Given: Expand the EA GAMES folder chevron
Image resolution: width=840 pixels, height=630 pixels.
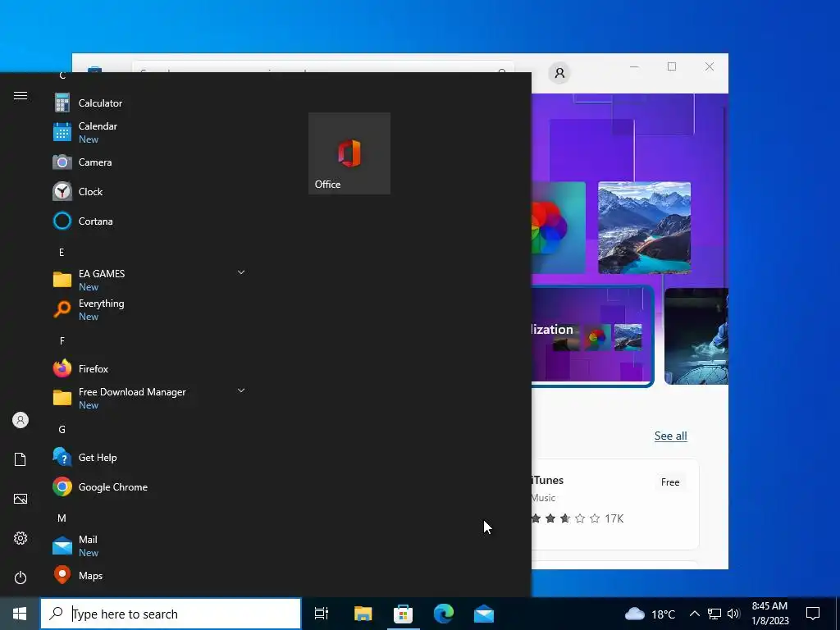Looking at the screenshot, I should (241, 272).
